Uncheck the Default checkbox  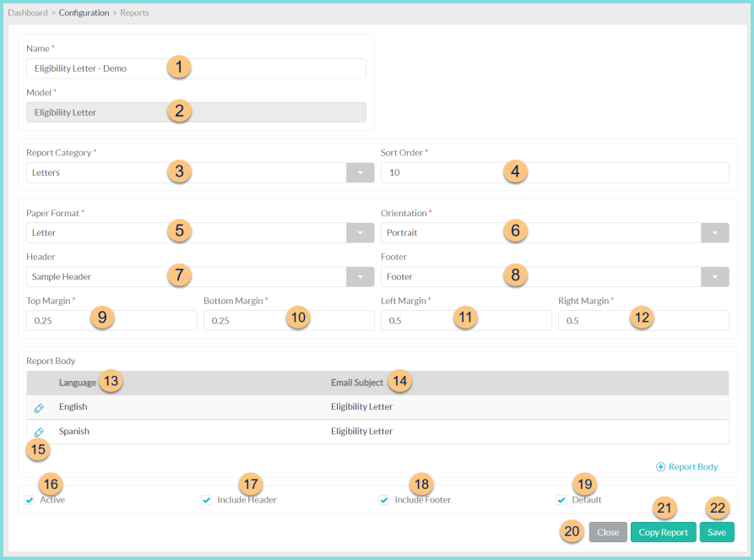coord(561,500)
